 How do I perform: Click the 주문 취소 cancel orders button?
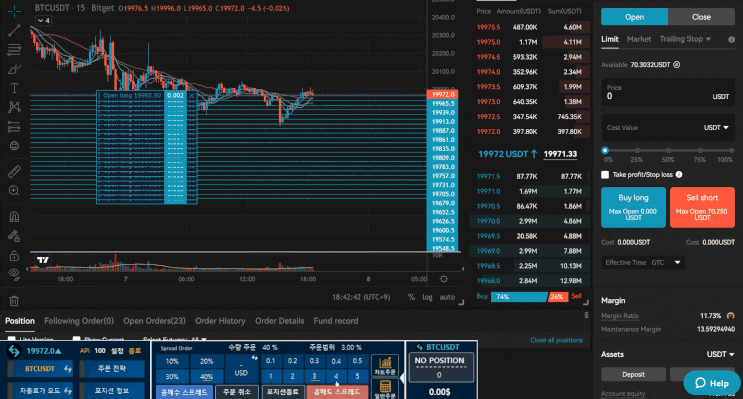[236, 392]
